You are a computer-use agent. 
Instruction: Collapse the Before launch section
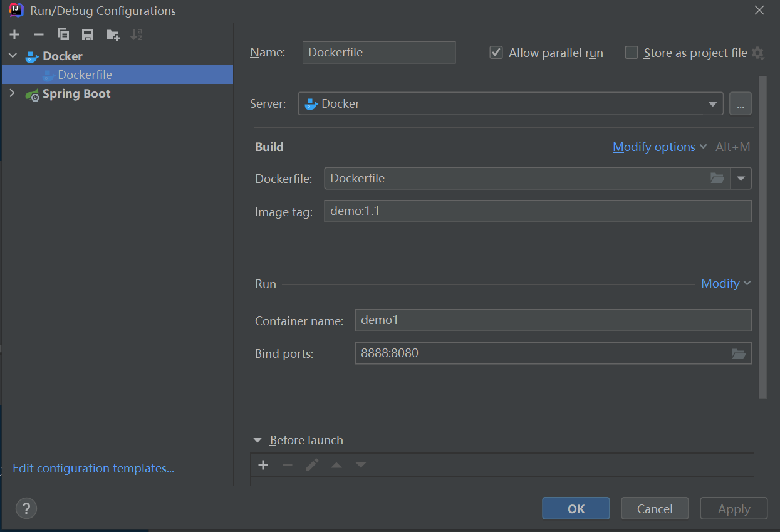click(257, 440)
